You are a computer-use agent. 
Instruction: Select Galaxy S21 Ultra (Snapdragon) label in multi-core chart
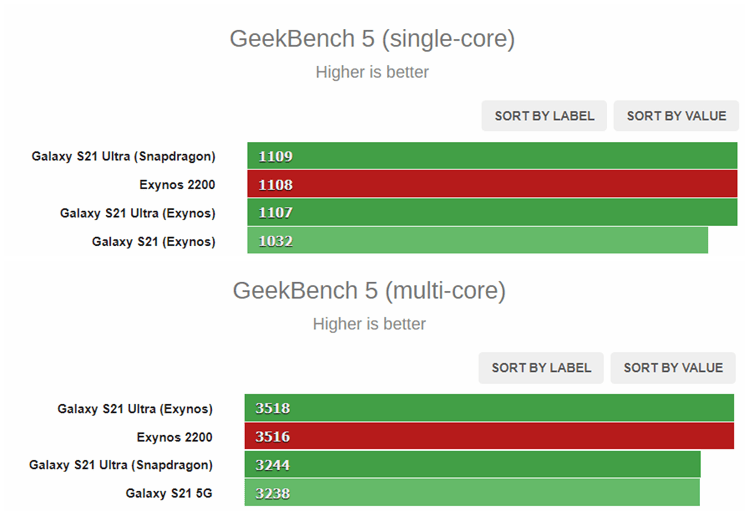click(121, 464)
